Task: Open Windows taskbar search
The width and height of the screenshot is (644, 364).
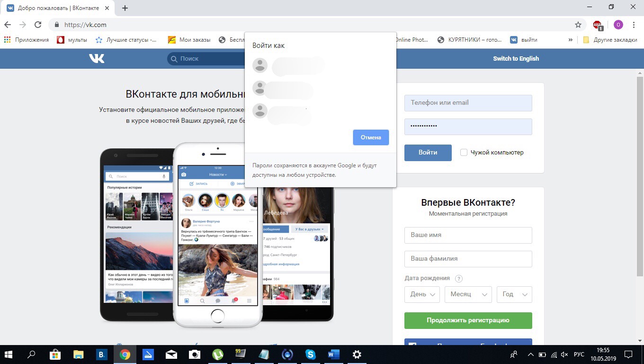Action: pos(32,354)
